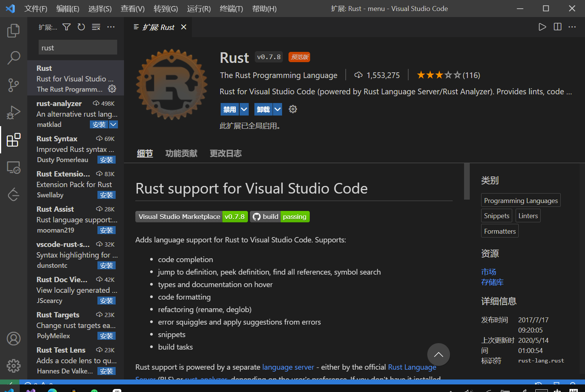
Task: Close the 扩展 Rust editor tab
Action: [x=184, y=27]
